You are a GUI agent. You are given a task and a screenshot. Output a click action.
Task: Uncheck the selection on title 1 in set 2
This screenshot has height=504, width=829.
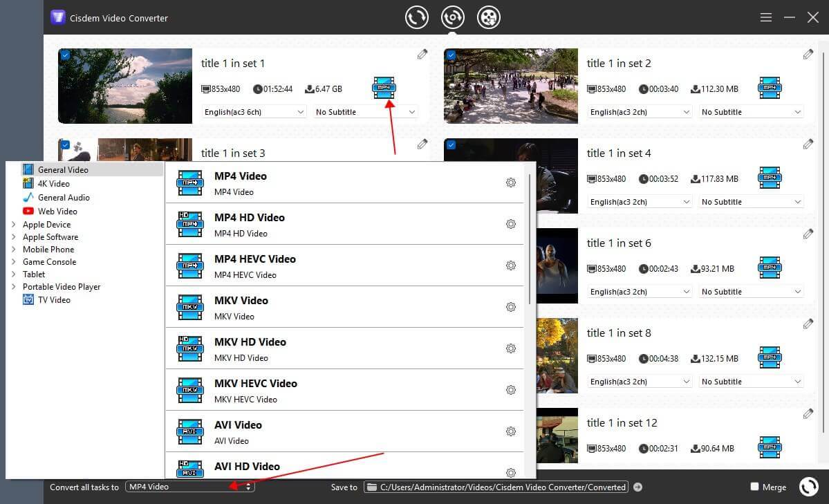tap(451, 54)
